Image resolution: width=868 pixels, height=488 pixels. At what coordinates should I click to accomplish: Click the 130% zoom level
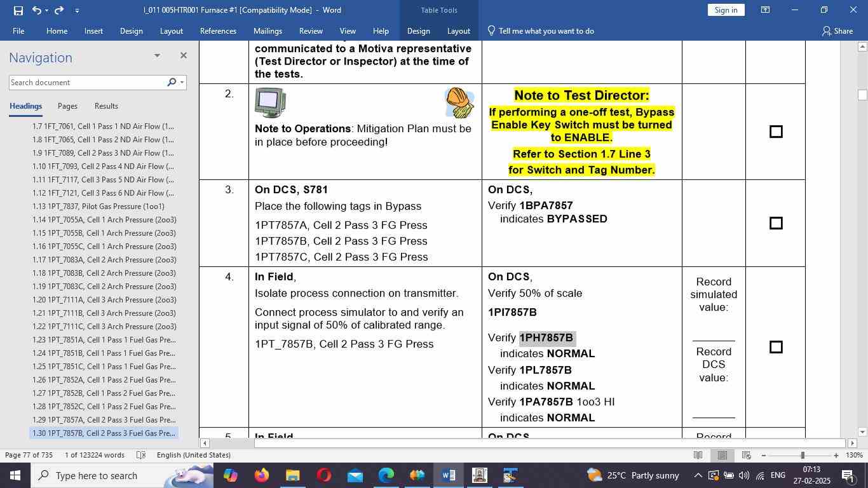[x=855, y=455]
